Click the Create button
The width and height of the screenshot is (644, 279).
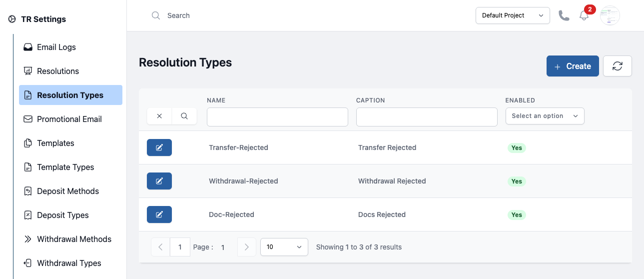point(573,66)
